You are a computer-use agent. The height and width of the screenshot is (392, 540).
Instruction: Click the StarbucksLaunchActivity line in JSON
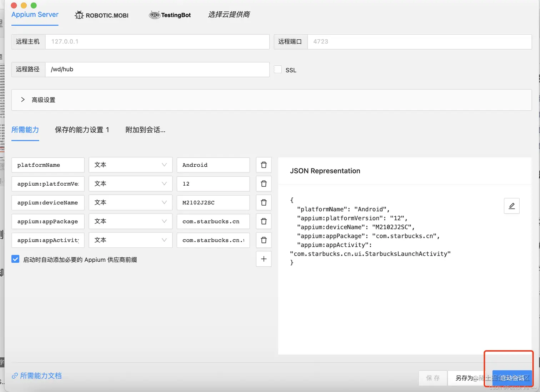[x=370, y=254]
